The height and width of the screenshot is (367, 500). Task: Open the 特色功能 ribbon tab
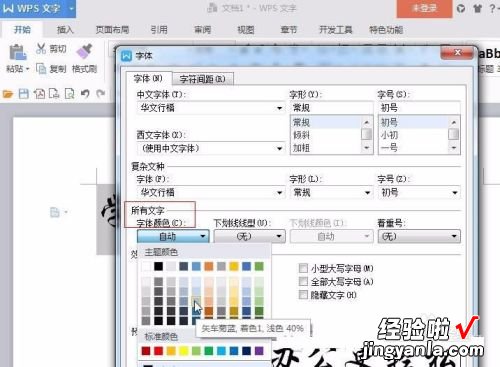pos(386,30)
